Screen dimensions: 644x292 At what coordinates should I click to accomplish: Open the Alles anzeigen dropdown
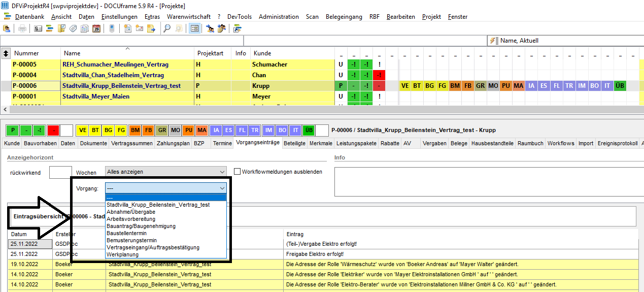(x=165, y=172)
